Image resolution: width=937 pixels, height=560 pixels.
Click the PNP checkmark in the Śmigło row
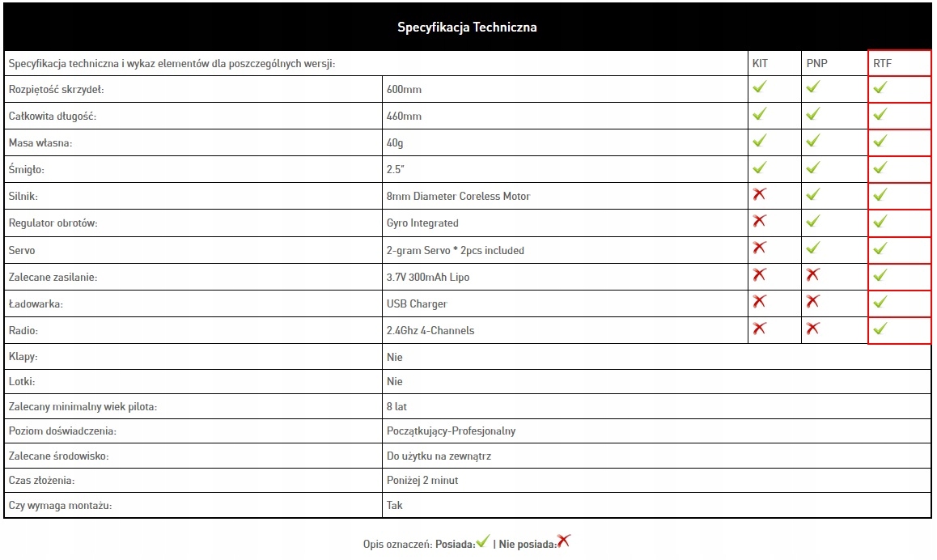pyautogui.click(x=812, y=168)
